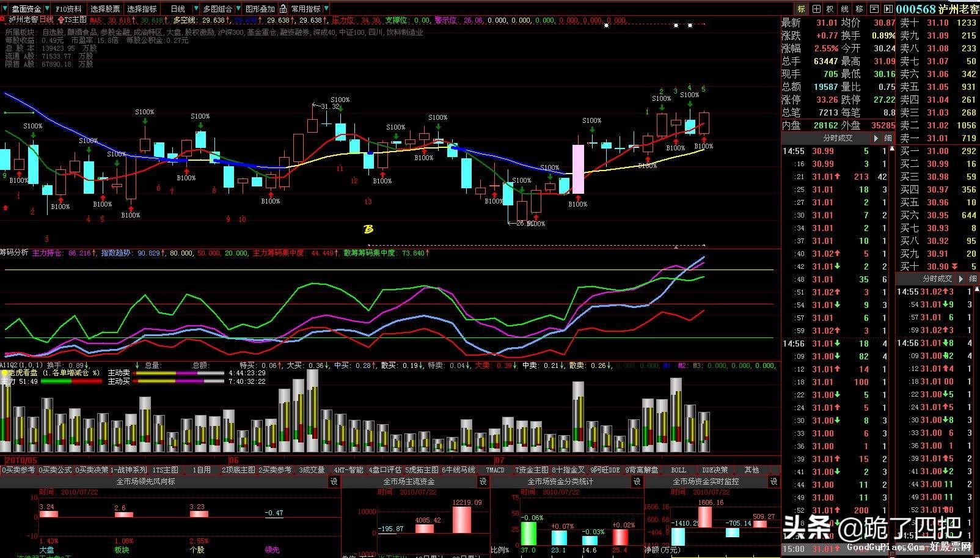
Task: Switch to the 2顶底主图 indicator tab
Action: [x=238, y=470]
